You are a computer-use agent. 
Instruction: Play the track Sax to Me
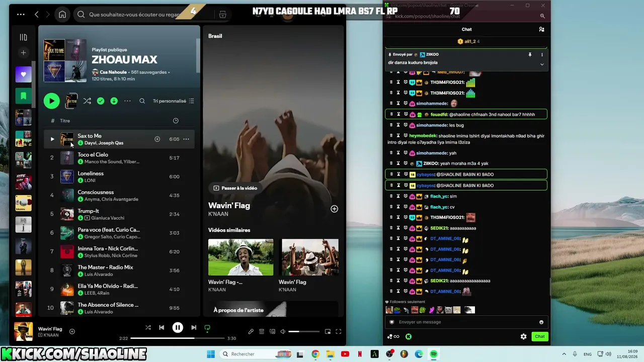click(52, 139)
